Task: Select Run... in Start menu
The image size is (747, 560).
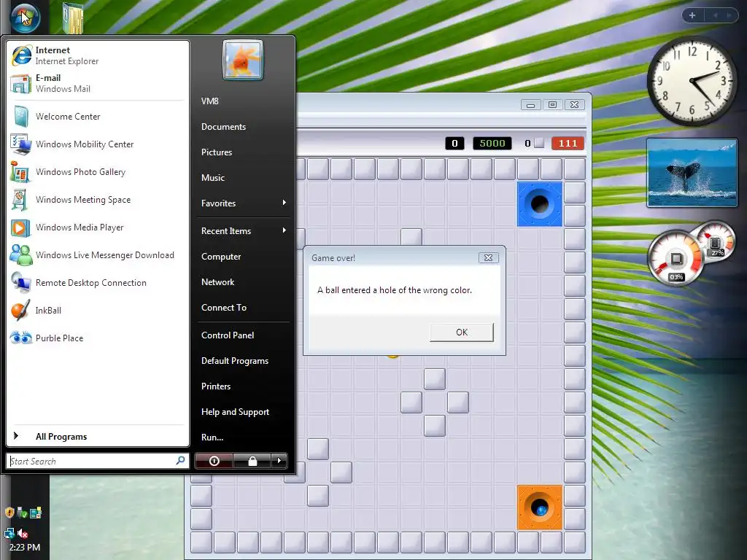Action: 212,437
